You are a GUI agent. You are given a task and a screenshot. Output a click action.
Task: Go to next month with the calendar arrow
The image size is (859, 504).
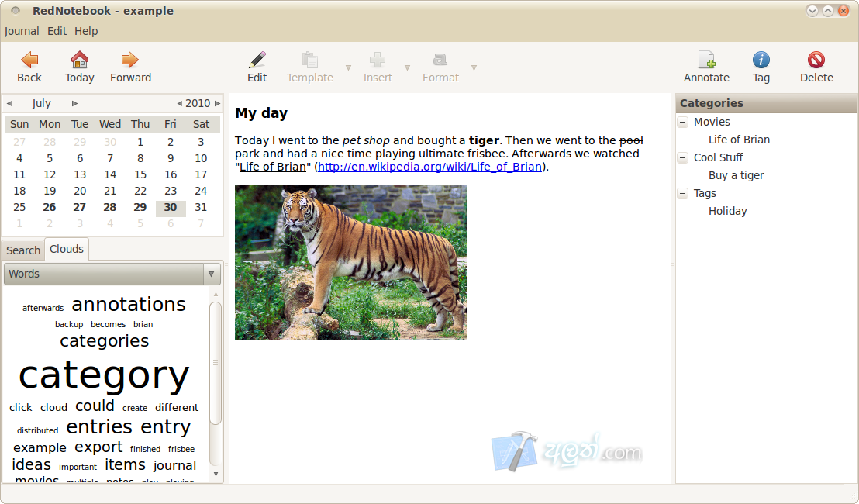[x=74, y=103]
